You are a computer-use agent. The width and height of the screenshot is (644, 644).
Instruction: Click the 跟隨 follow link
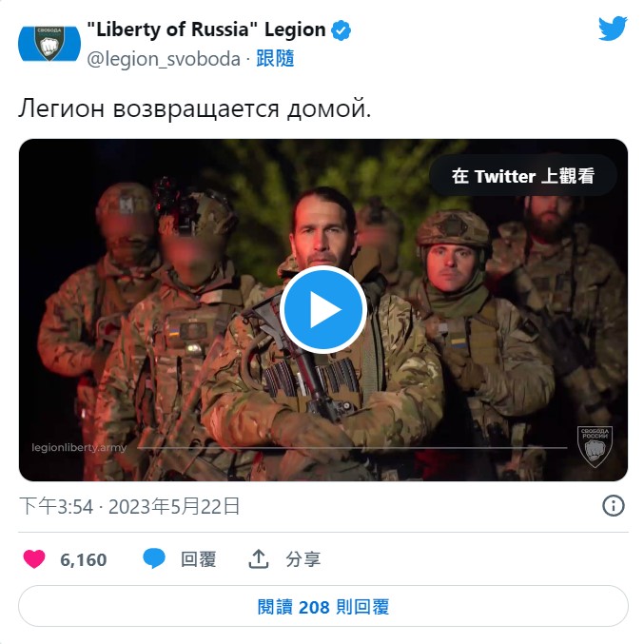275,58
